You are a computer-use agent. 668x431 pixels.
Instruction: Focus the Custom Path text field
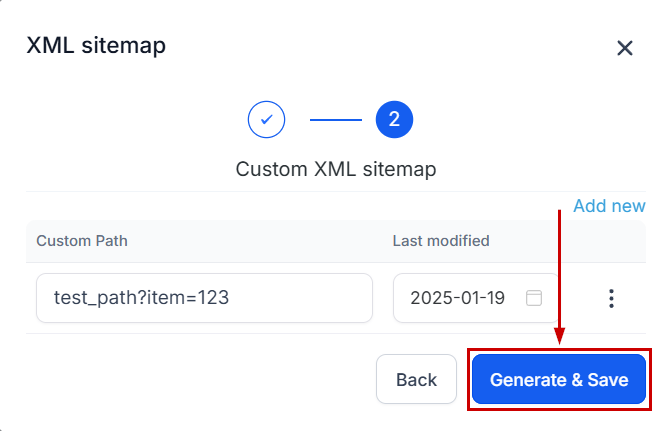coord(204,298)
